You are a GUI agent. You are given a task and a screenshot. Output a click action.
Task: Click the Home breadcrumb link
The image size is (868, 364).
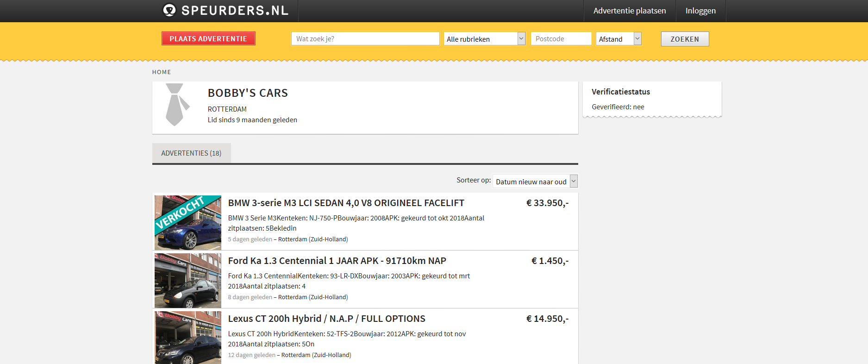click(x=162, y=72)
